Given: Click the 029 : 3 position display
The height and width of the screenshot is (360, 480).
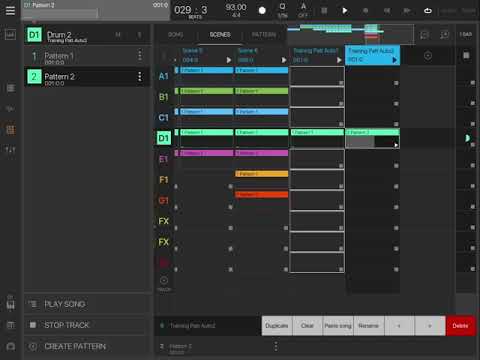Looking at the screenshot, I should coord(191,11).
